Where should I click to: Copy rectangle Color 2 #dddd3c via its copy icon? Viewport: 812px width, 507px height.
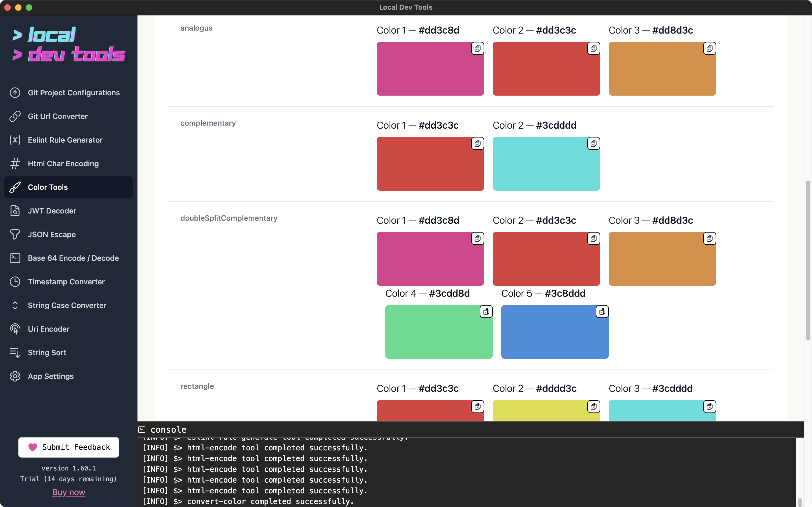[x=593, y=407]
